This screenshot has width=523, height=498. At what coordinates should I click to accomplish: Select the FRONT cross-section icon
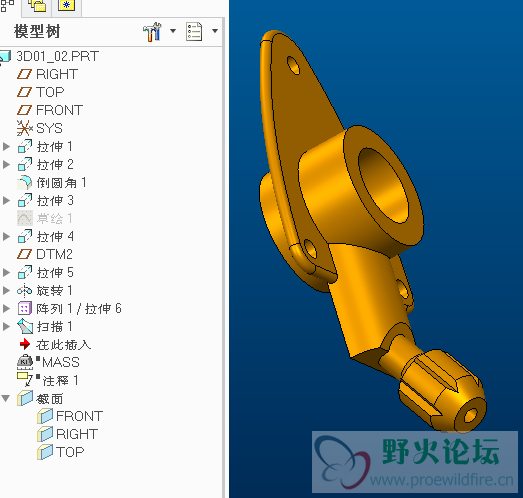pyautogui.click(x=45, y=416)
